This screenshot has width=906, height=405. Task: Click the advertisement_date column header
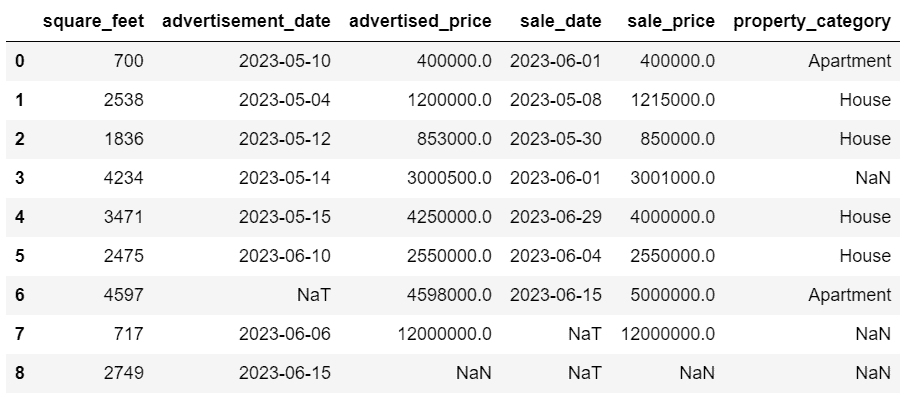pos(246,20)
